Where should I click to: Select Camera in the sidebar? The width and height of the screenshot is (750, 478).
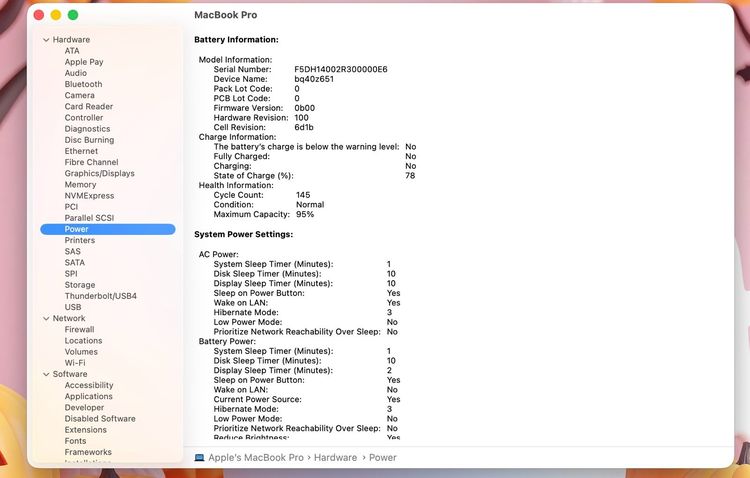[x=79, y=95]
